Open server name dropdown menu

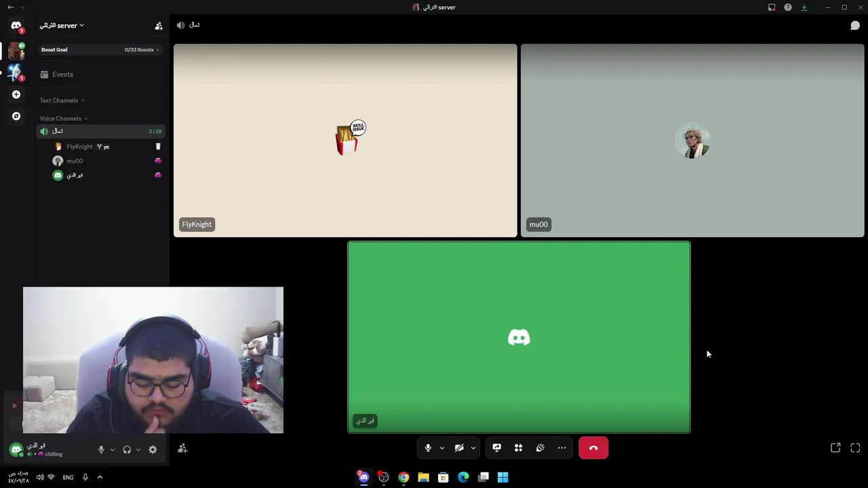tap(62, 26)
